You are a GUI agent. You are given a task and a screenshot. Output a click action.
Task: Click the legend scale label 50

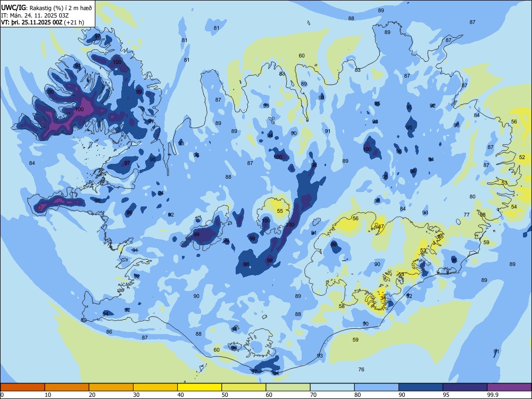point(225,395)
